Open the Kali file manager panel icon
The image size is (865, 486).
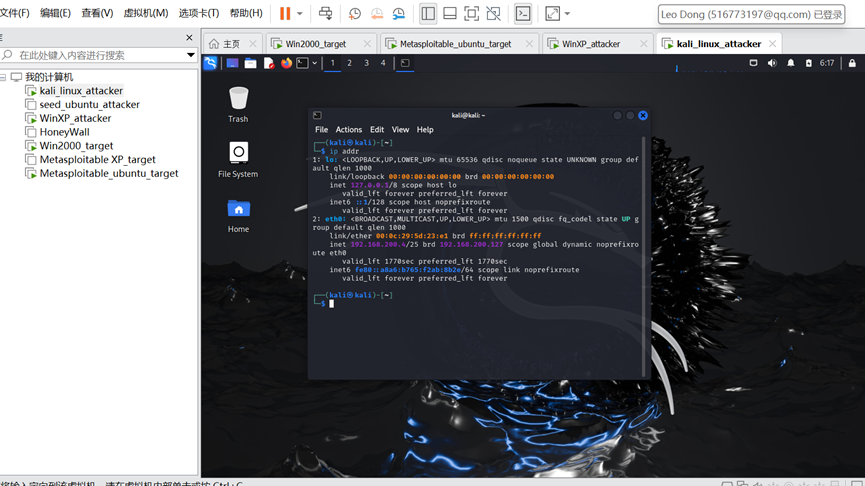pyautogui.click(x=250, y=63)
